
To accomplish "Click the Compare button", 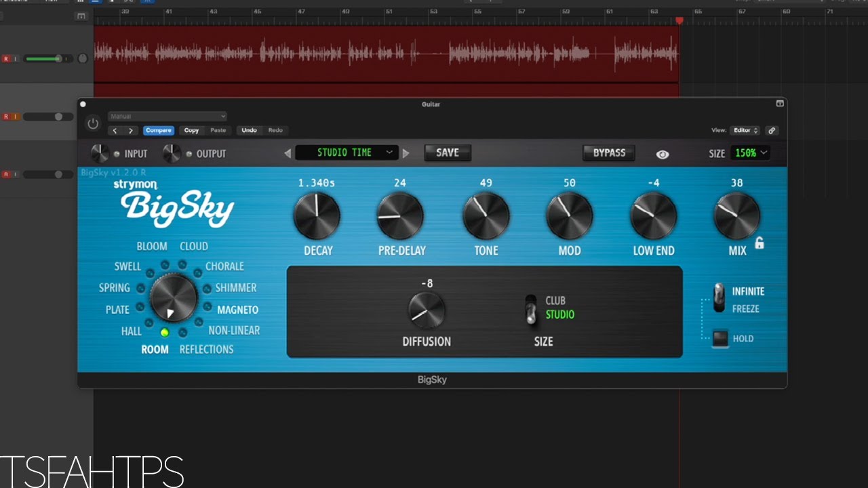I will point(159,130).
